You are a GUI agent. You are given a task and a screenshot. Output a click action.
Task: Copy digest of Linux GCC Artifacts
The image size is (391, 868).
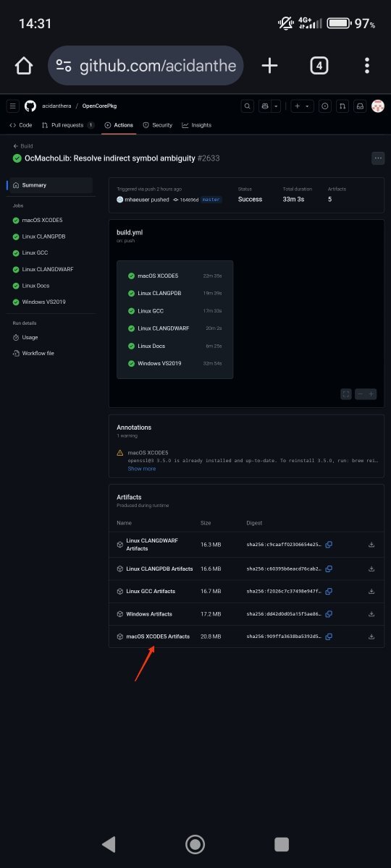(329, 591)
